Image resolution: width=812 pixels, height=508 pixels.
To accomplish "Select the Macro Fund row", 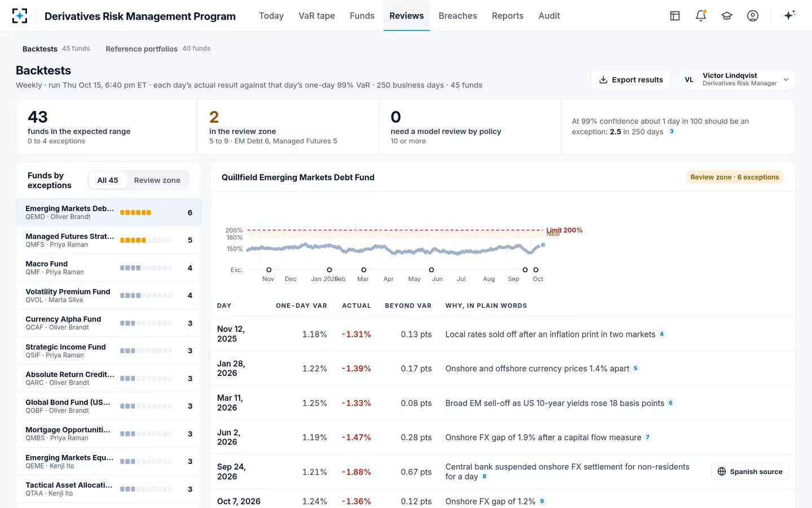I will tap(109, 268).
